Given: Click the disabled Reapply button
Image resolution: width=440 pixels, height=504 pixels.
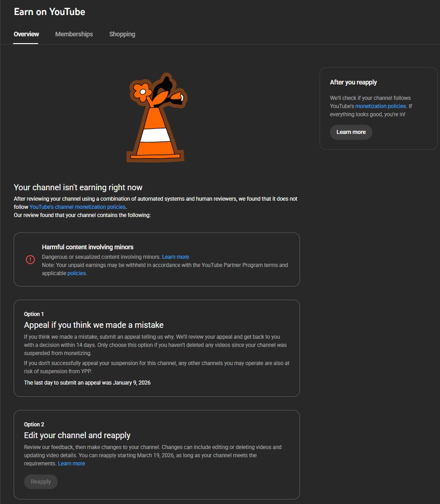Looking at the screenshot, I should pyautogui.click(x=41, y=481).
